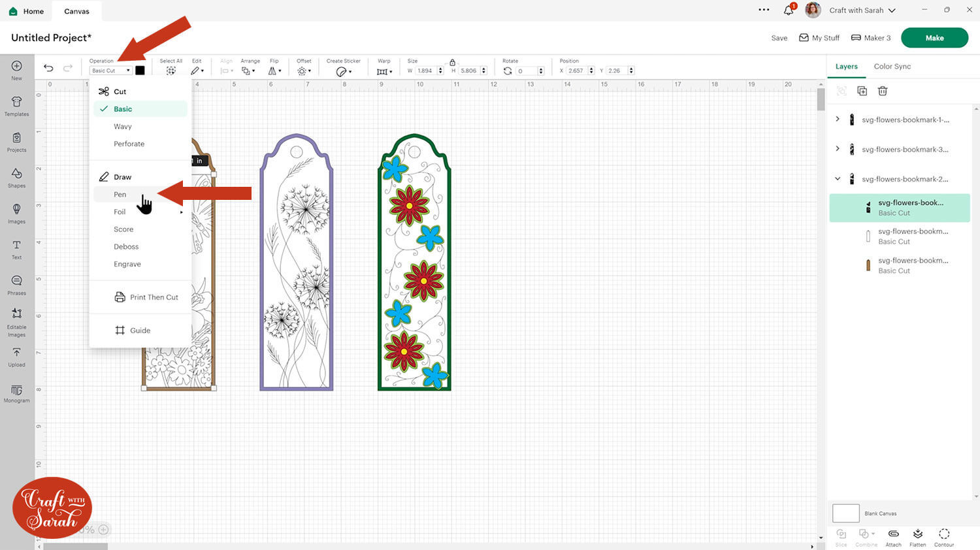Open the Upload tool
The image size is (980, 550).
tap(16, 356)
